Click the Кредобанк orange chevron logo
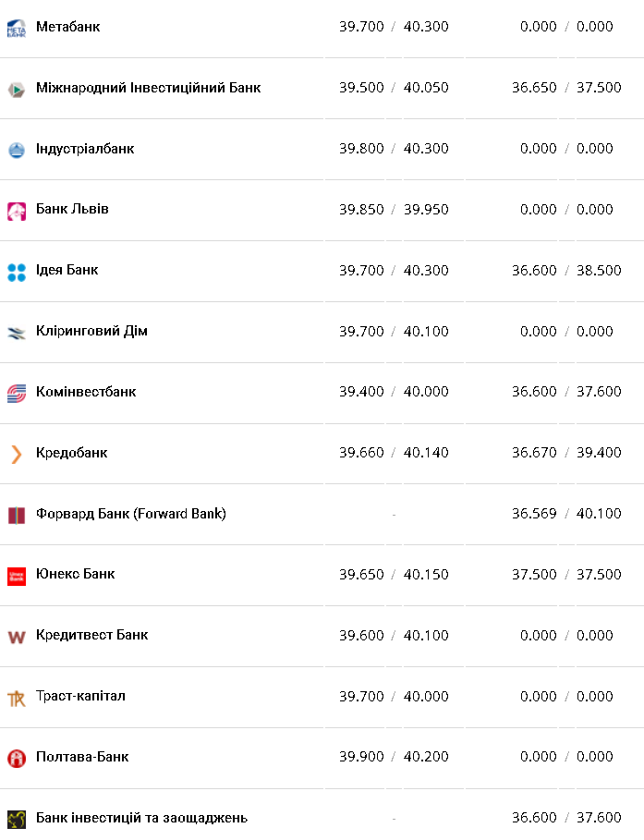 pos(17,454)
